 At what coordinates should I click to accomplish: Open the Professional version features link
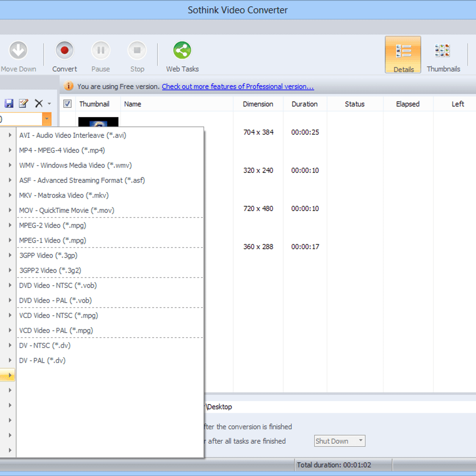point(238,87)
